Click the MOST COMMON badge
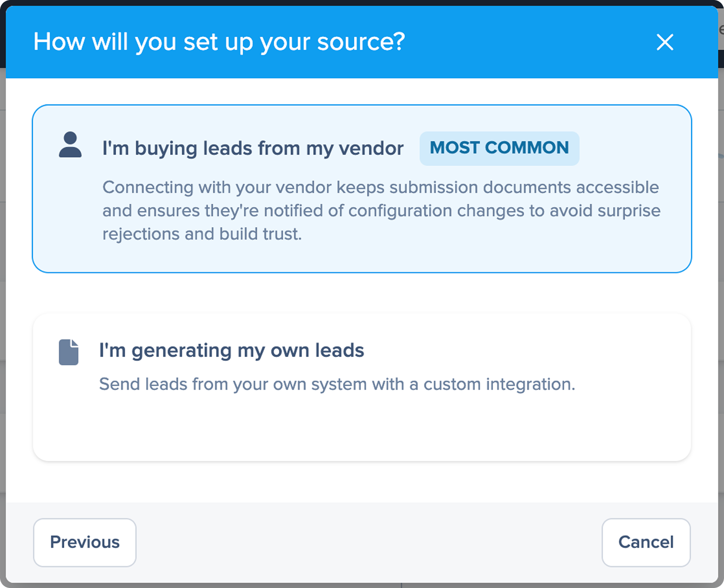This screenshot has width=724, height=588. (499, 148)
